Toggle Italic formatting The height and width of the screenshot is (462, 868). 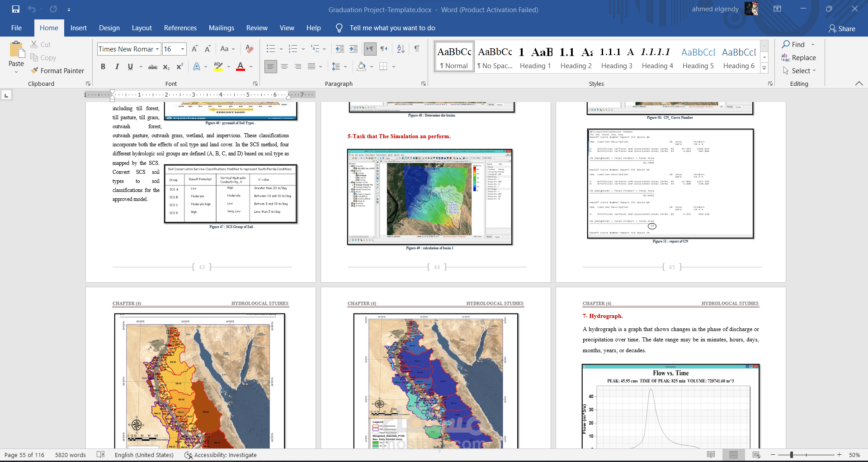coord(117,66)
